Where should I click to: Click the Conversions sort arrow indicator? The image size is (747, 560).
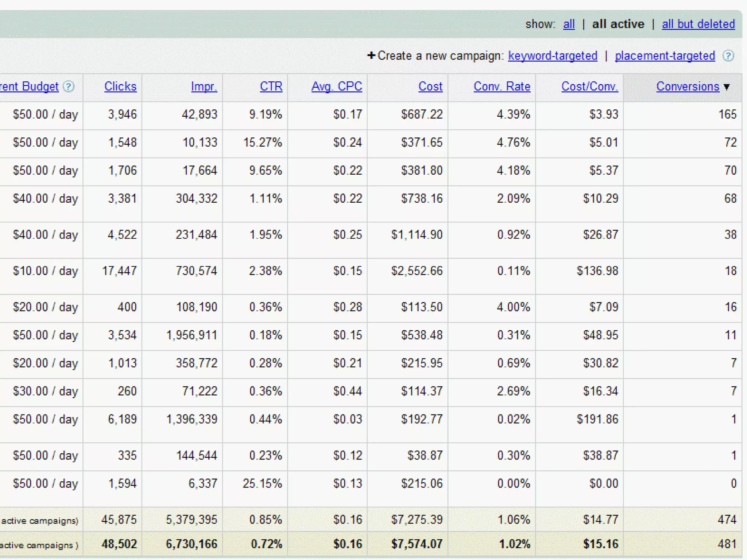pyautogui.click(x=727, y=87)
